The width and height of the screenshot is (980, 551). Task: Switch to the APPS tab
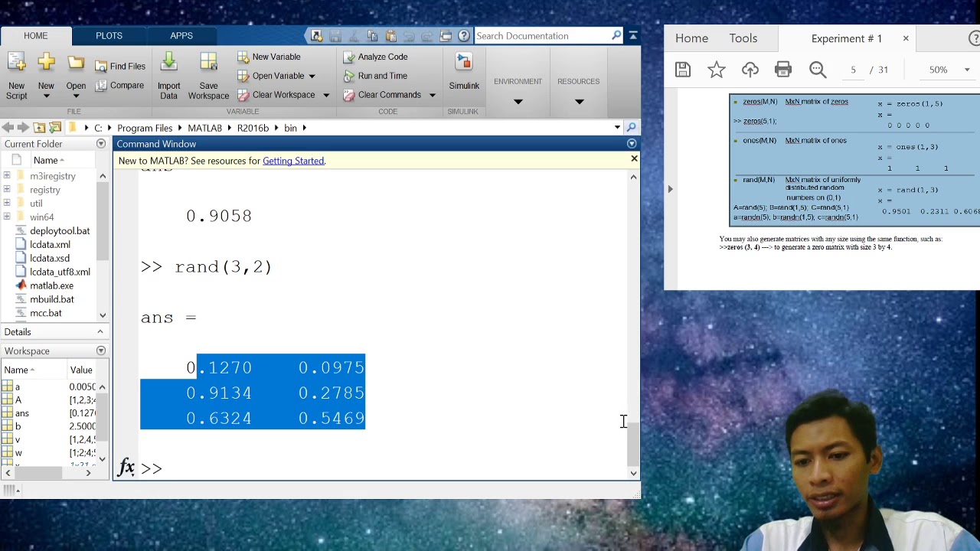click(181, 36)
